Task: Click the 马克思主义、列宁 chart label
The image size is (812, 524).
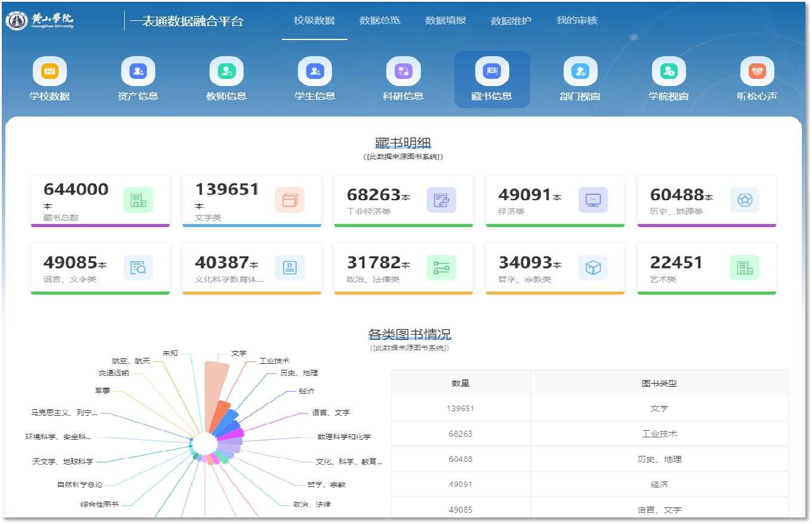Action: [64, 412]
